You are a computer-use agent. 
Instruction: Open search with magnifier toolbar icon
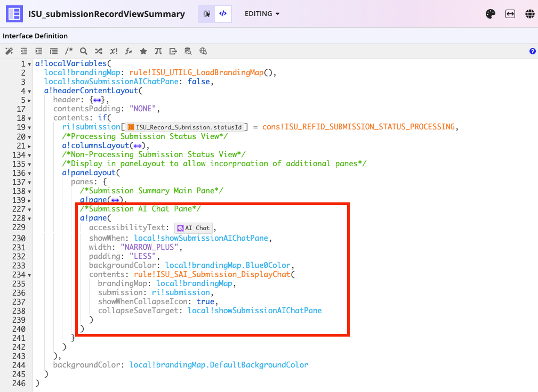pos(83,51)
